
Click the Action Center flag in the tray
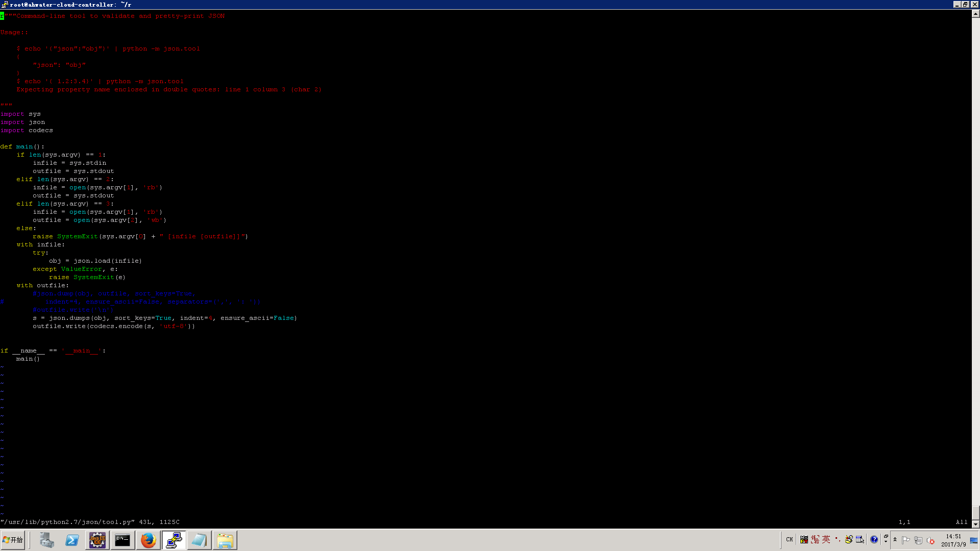click(906, 540)
